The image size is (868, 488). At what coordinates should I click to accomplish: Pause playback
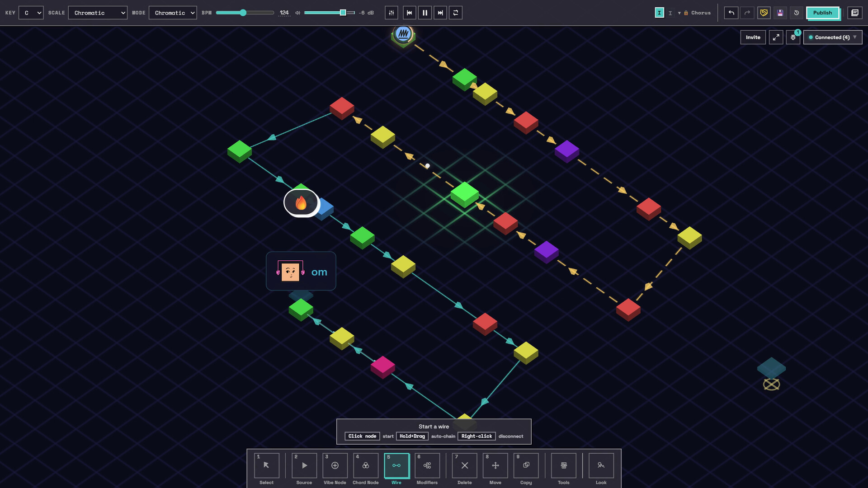pos(425,13)
